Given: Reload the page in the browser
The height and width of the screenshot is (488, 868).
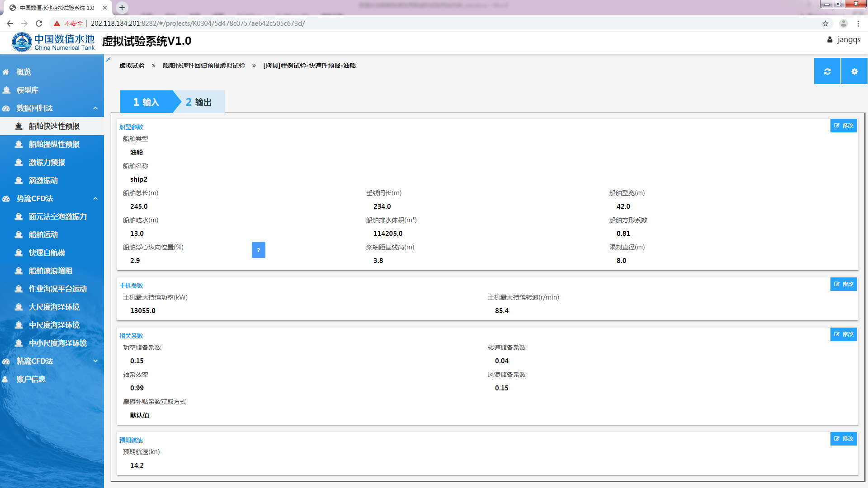Looking at the screenshot, I should (39, 23).
